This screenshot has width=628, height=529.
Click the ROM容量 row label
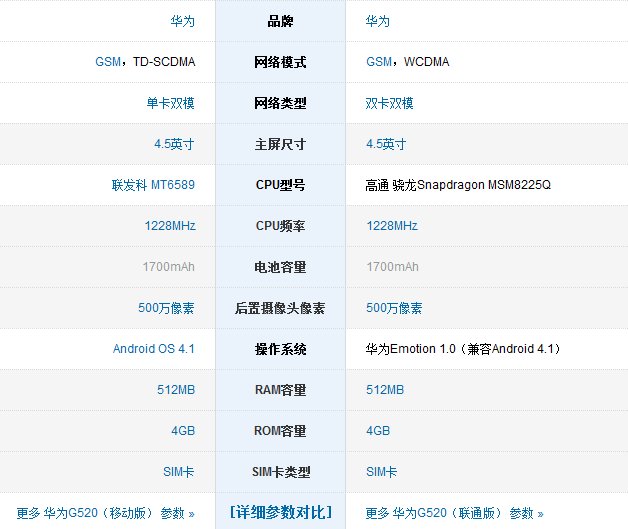[280, 430]
